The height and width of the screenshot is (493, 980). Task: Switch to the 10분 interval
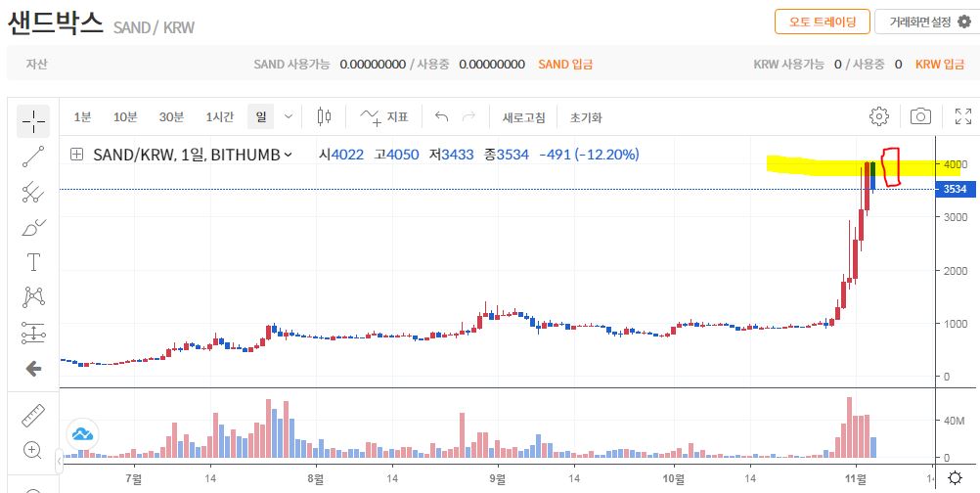click(x=125, y=116)
